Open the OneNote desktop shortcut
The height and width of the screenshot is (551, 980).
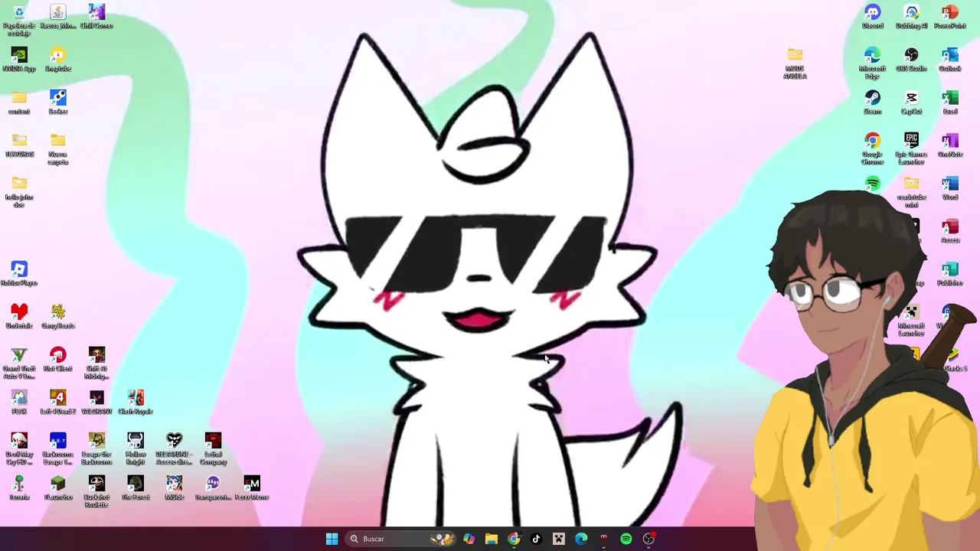tap(950, 145)
